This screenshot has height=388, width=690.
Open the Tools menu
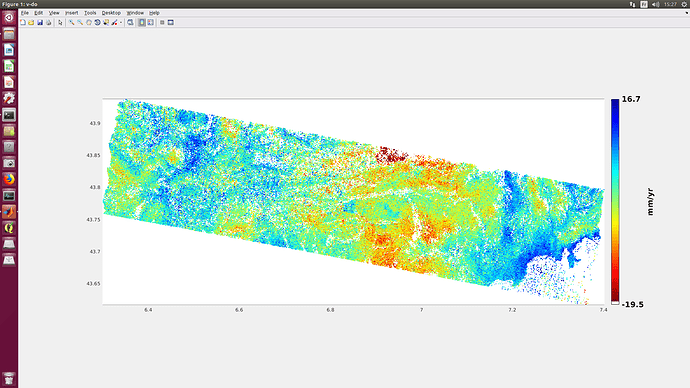point(90,13)
